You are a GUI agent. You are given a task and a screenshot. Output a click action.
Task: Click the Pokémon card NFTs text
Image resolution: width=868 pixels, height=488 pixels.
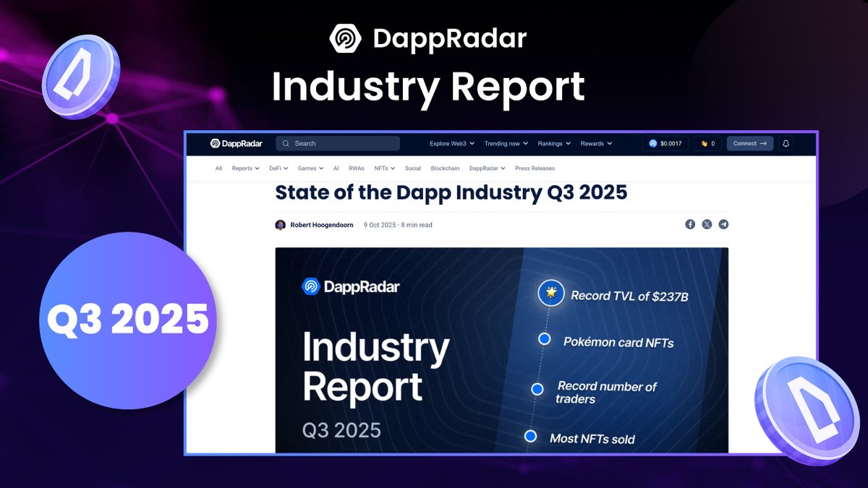tap(619, 342)
